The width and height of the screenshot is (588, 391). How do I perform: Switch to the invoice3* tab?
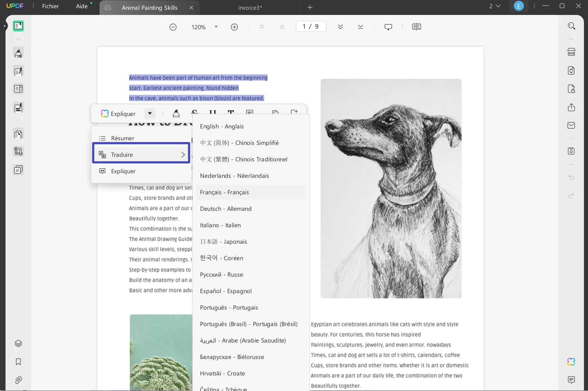tap(250, 8)
